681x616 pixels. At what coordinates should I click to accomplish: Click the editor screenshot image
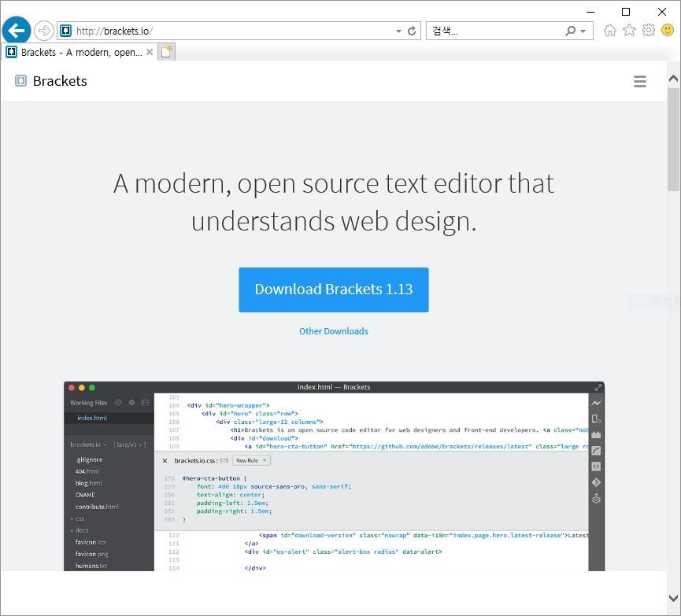tap(334, 476)
